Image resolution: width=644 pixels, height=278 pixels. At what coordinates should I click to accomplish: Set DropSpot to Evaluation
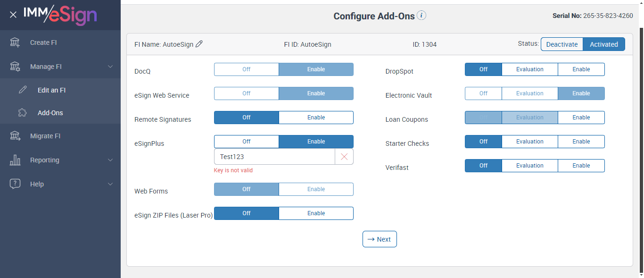529,69
